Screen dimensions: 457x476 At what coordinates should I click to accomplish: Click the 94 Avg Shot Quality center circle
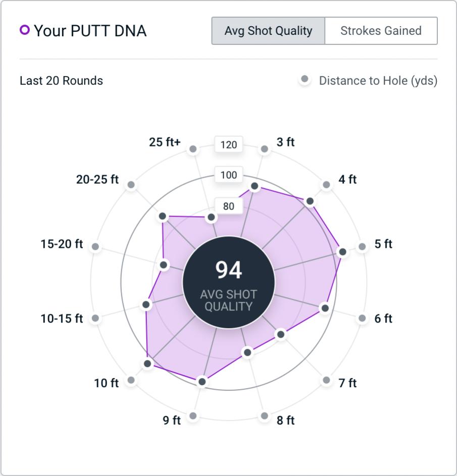point(229,283)
